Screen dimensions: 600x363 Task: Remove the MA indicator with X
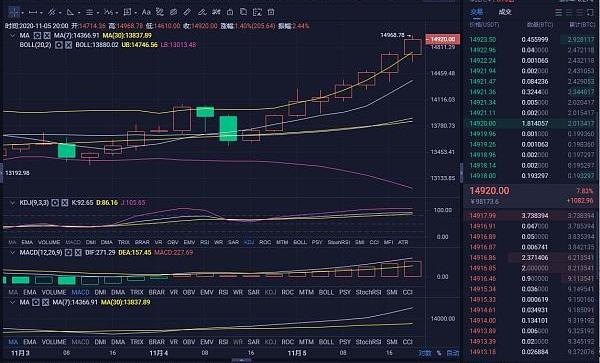coord(47,36)
